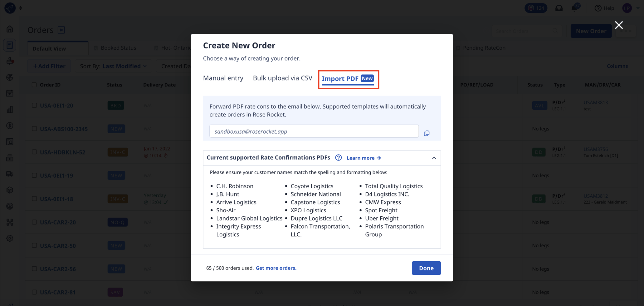Select the Bulk upload via CSV tab

[x=282, y=78]
